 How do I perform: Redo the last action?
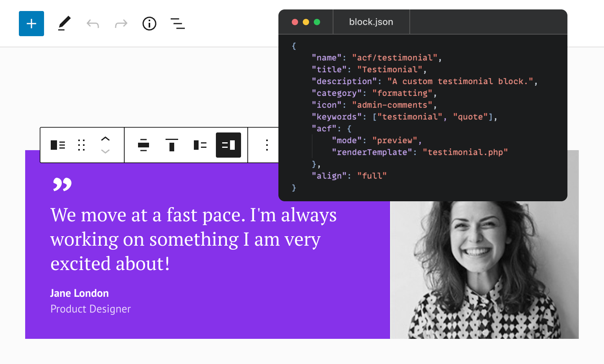coord(121,24)
